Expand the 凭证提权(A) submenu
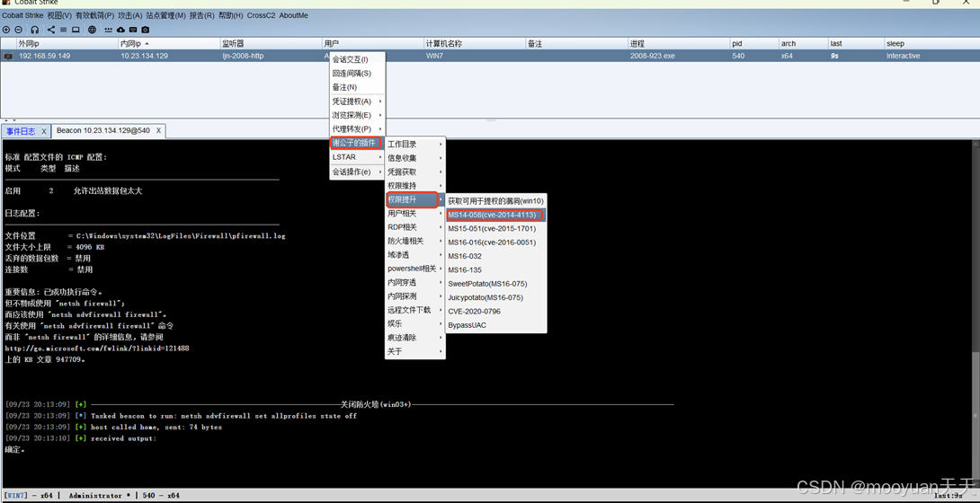 pos(358,101)
